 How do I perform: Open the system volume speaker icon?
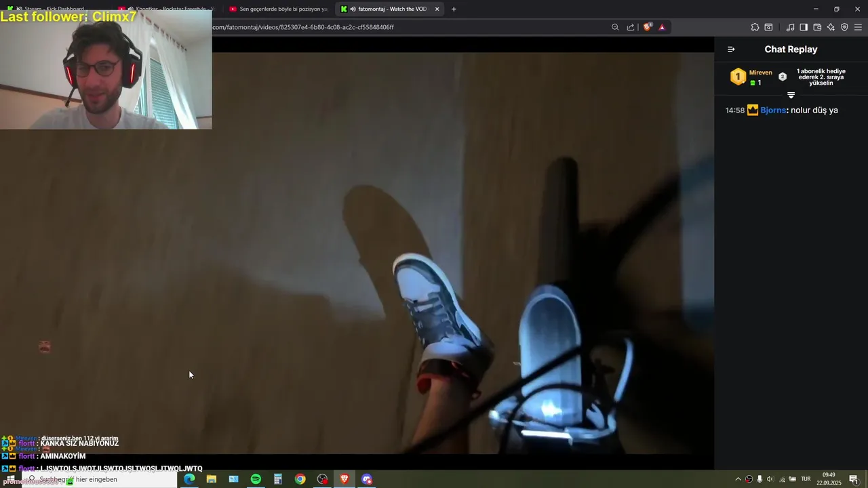tap(770, 479)
